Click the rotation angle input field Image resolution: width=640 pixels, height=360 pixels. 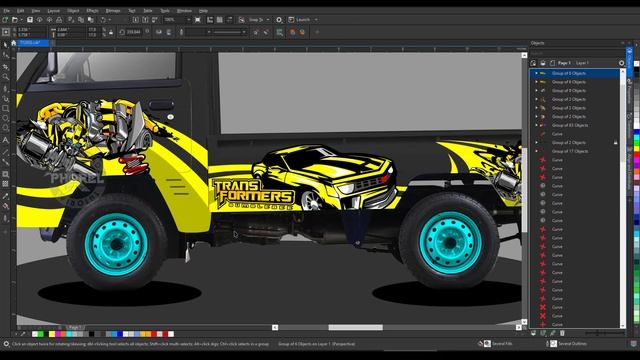click(x=133, y=32)
